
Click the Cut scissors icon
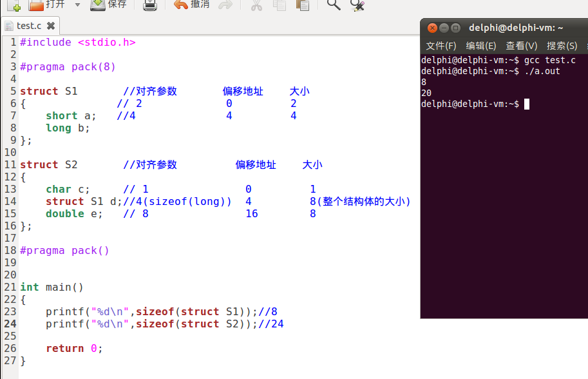256,5
